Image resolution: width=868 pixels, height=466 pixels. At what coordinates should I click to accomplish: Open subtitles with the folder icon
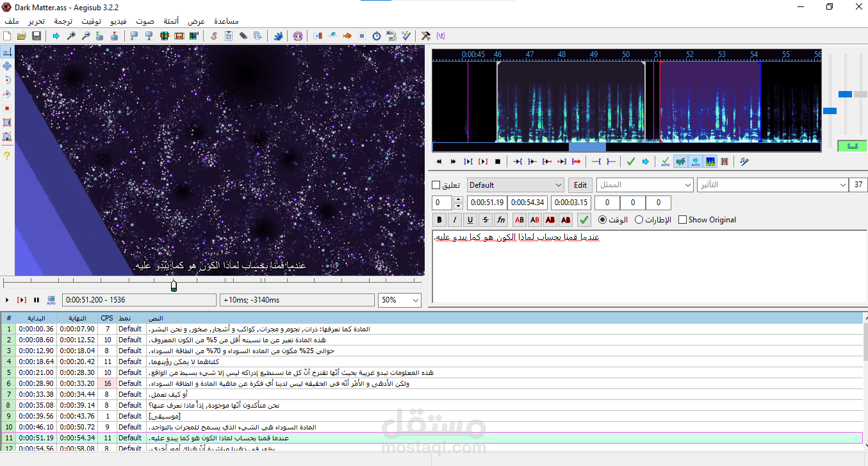[22, 36]
